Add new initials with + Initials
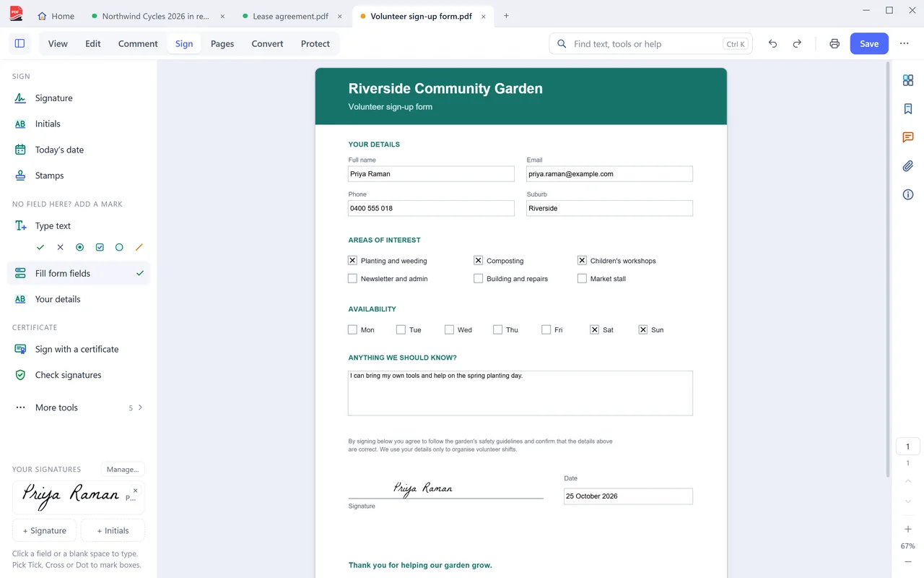 click(x=112, y=530)
